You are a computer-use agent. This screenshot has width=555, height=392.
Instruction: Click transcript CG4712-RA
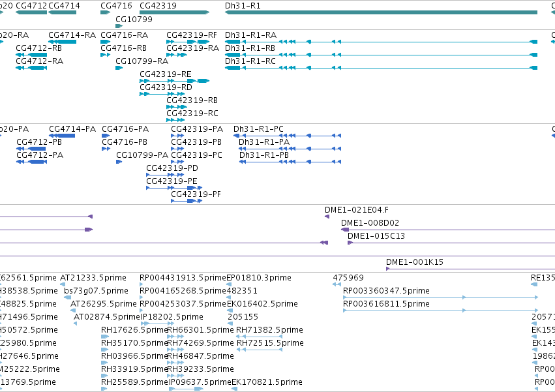[31, 68]
